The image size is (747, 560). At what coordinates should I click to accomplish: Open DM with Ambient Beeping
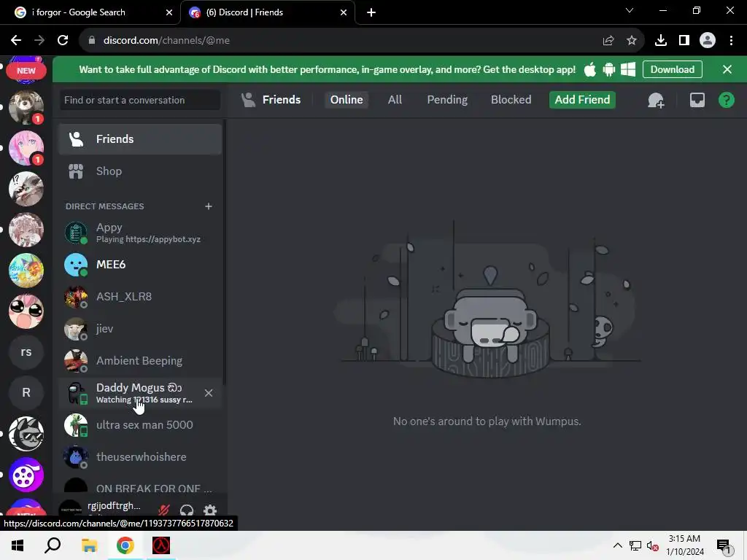click(x=140, y=361)
